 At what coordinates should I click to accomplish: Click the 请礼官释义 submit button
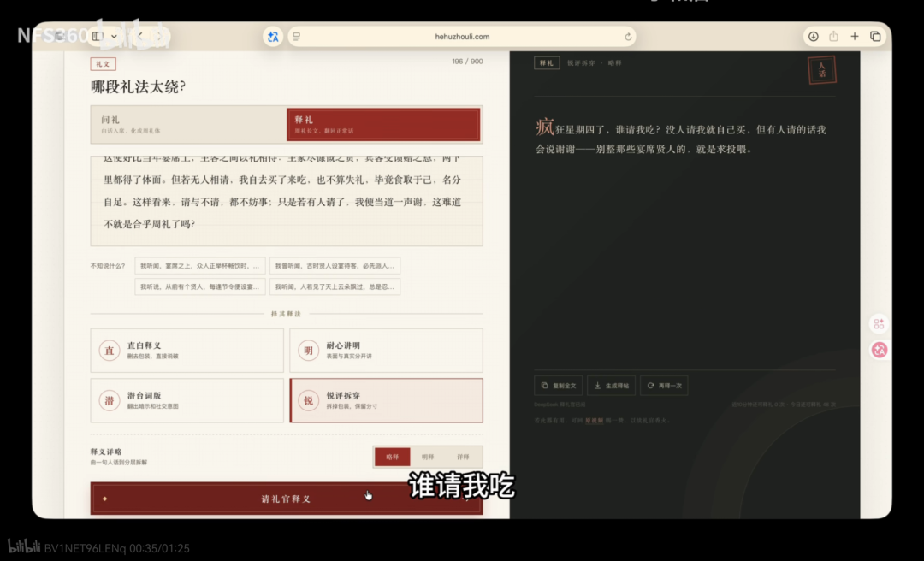(x=287, y=499)
